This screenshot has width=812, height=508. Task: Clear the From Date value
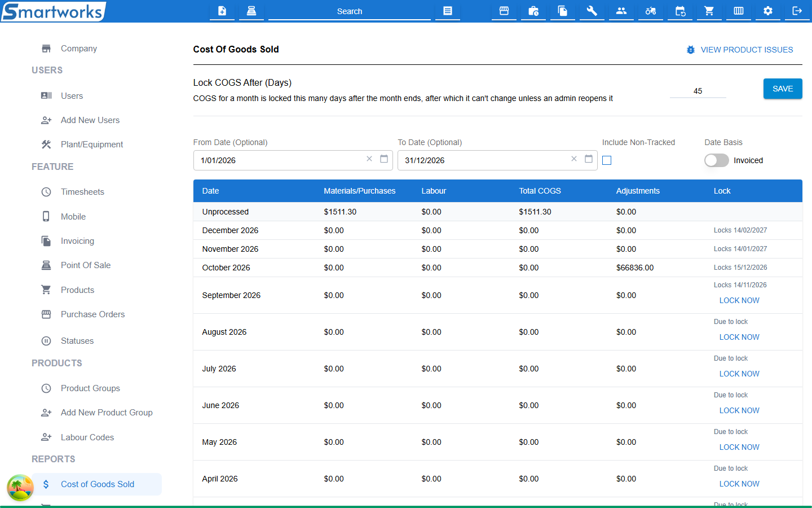pyautogui.click(x=369, y=159)
